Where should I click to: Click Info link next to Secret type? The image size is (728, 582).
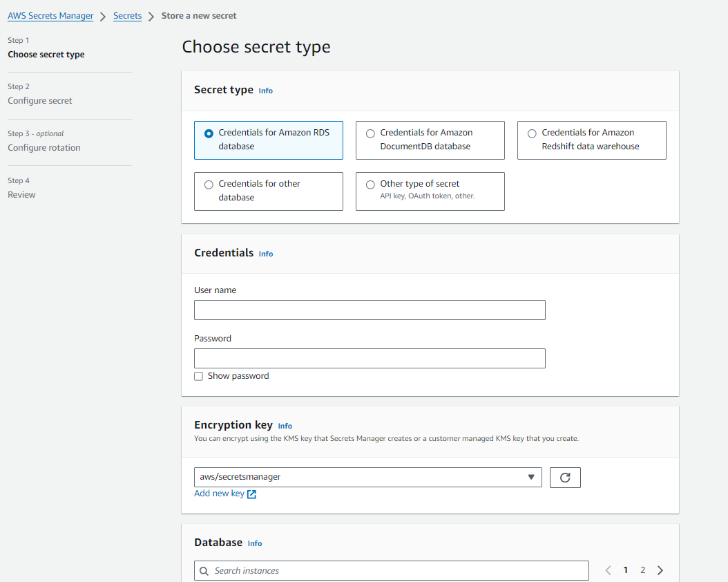[x=266, y=91]
